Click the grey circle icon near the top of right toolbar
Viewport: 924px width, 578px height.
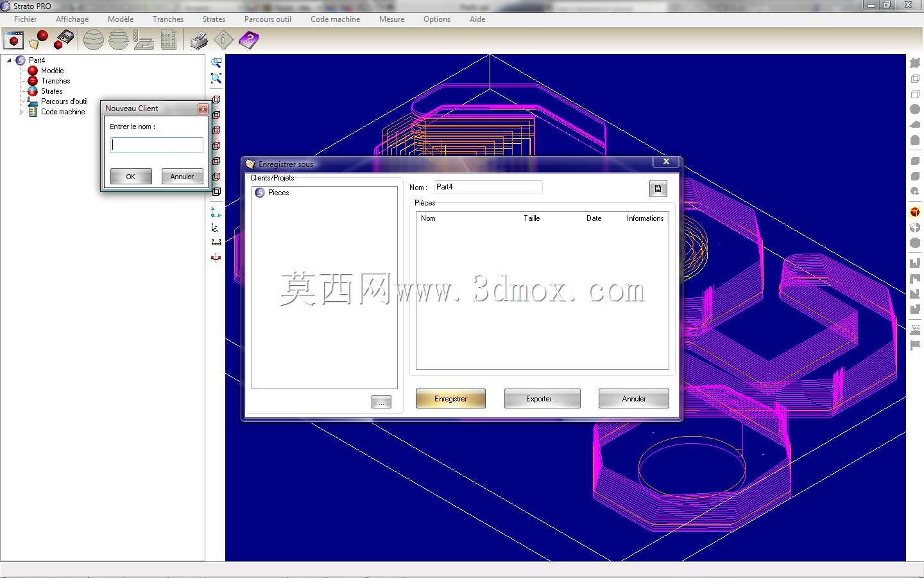[915, 109]
